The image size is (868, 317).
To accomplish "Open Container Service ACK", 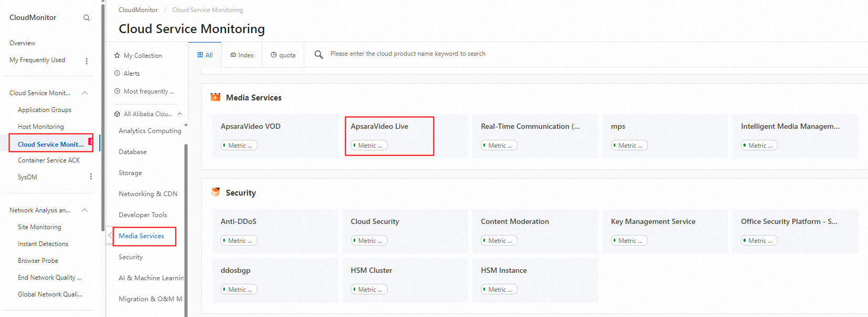I will click(49, 160).
